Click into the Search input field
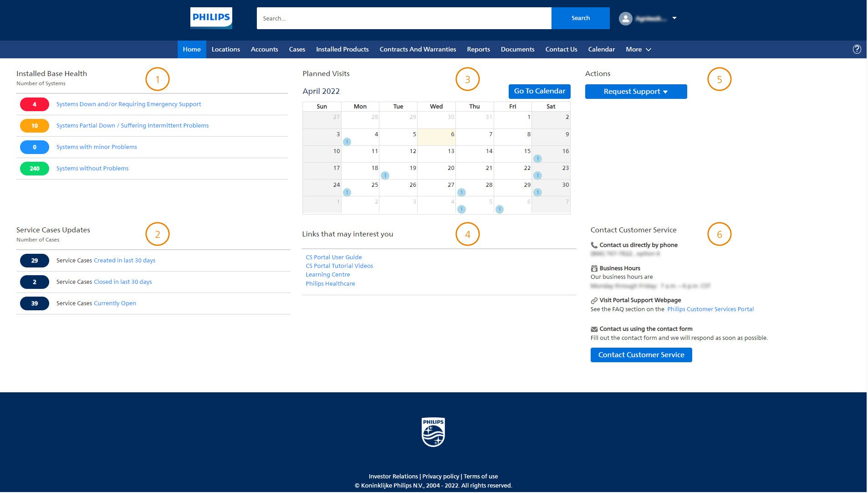The height and width of the screenshot is (493, 868). (x=403, y=18)
